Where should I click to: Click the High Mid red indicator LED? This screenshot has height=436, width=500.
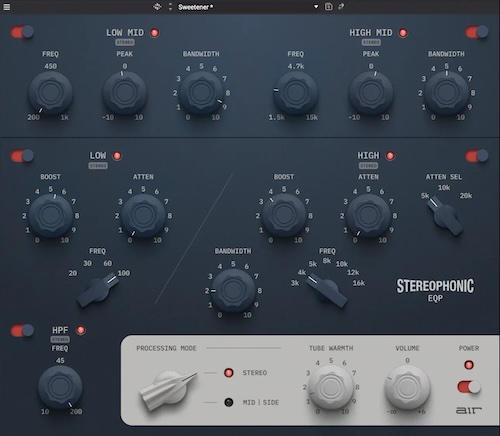click(x=403, y=33)
